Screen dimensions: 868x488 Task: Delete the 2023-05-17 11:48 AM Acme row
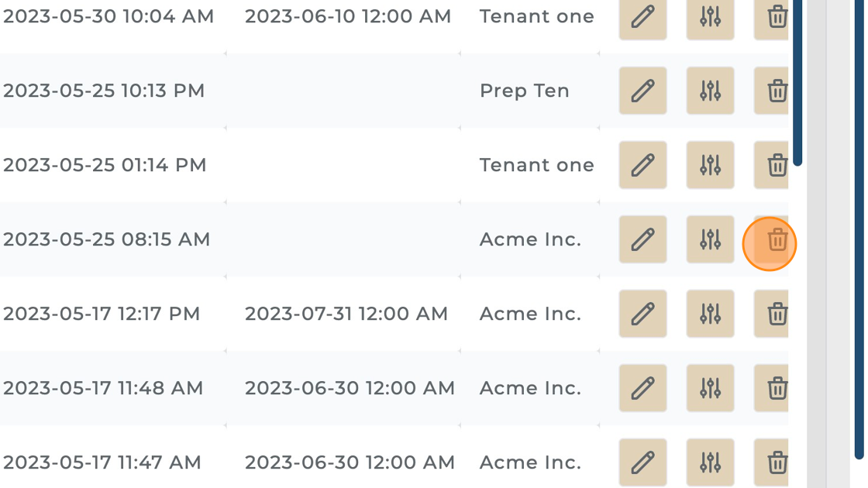point(775,388)
